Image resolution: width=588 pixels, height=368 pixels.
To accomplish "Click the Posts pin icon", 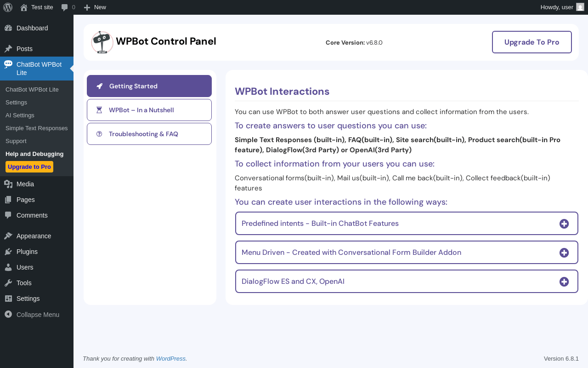I will [8, 49].
